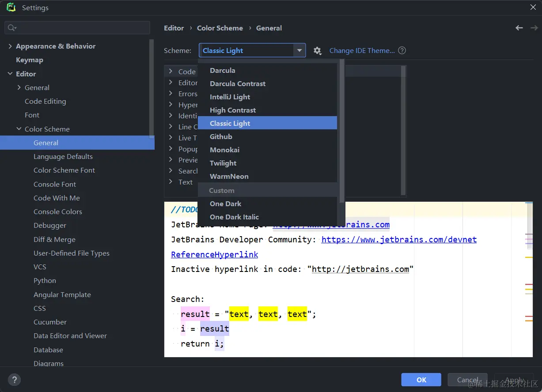The width and height of the screenshot is (542, 392).
Task: Collapse the Editor node in the sidebar
Action: [10, 74]
